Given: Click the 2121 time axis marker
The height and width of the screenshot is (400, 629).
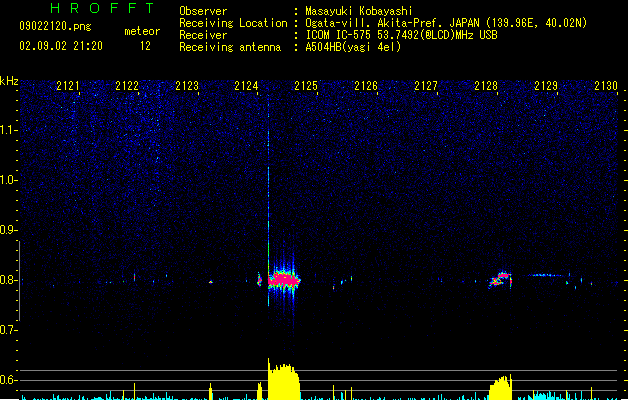Looking at the screenshot, I should coord(68,85).
